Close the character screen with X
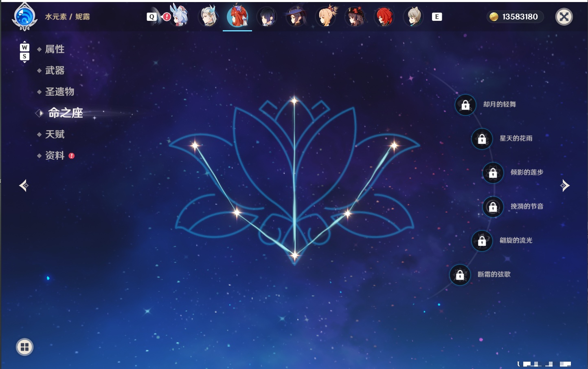Screen dimensions: 588x369 [564, 17]
